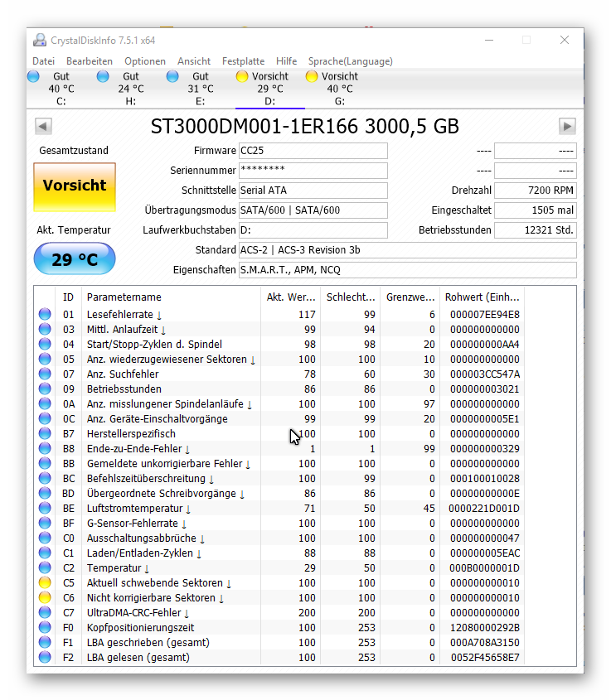
Task: Click the Laufwerkbuchstaben field D:
Action: point(313,230)
